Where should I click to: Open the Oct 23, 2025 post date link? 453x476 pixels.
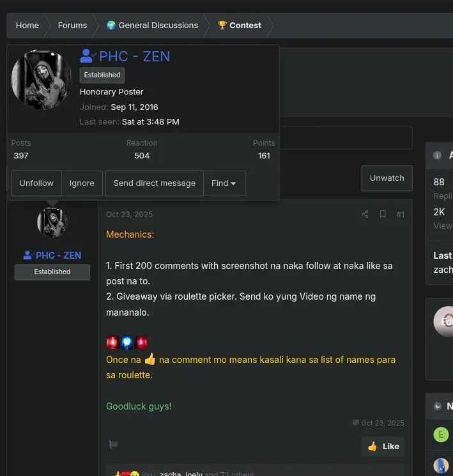(129, 215)
